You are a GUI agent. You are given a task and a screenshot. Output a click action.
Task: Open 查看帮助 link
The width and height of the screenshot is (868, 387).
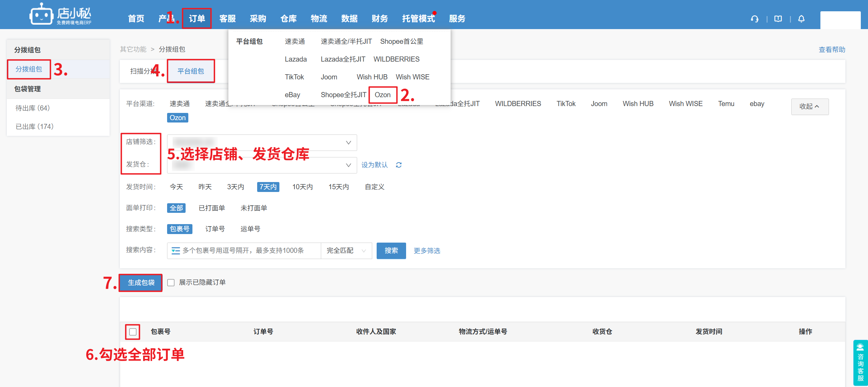tap(832, 50)
